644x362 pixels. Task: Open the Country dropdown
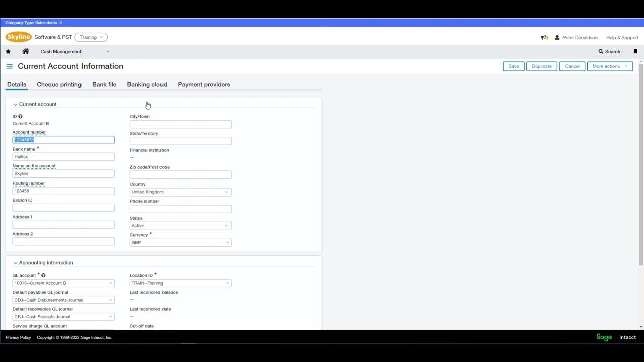pos(181,192)
